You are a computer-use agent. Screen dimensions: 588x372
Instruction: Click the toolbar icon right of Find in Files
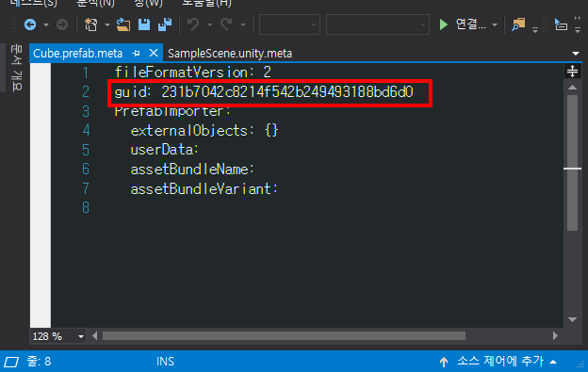[x=561, y=24]
